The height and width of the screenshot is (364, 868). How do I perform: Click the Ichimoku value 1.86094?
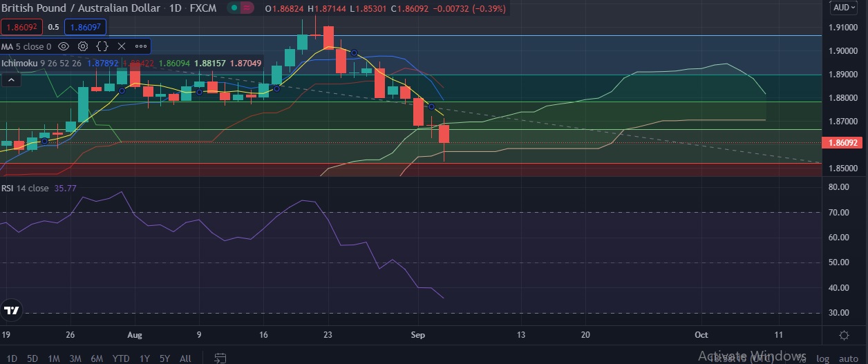(x=175, y=63)
